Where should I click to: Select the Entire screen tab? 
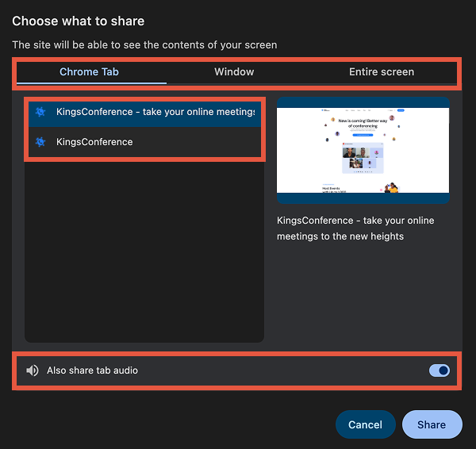click(x=381, y=72)
